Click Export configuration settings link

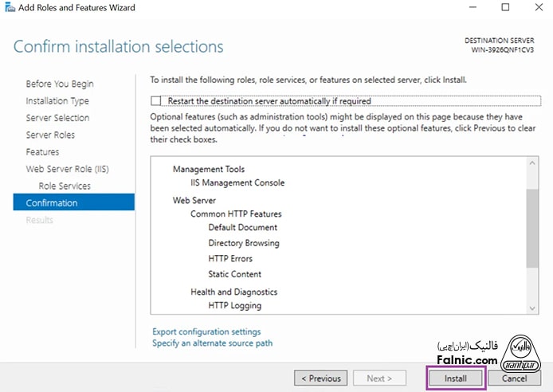[206, 331]
